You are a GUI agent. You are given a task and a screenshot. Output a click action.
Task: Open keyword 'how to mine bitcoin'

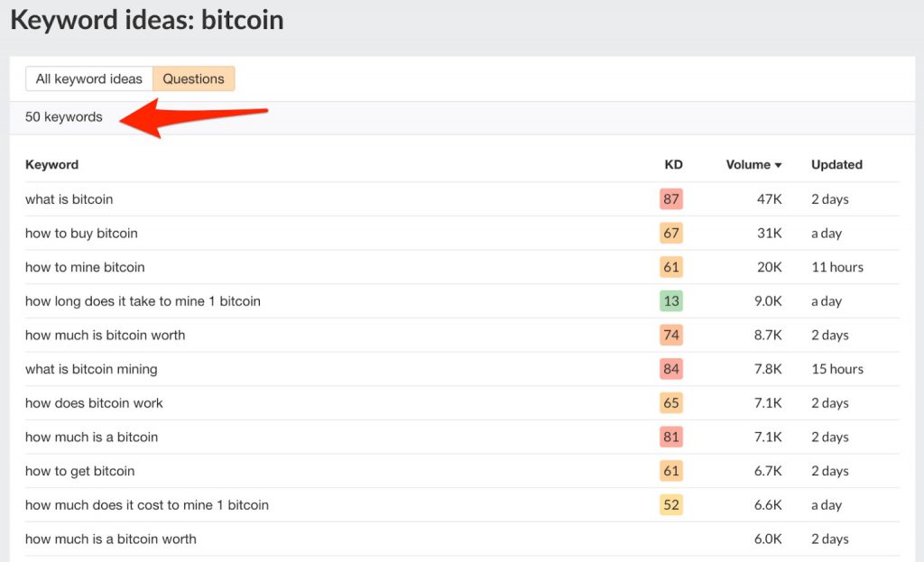point(85,267)
